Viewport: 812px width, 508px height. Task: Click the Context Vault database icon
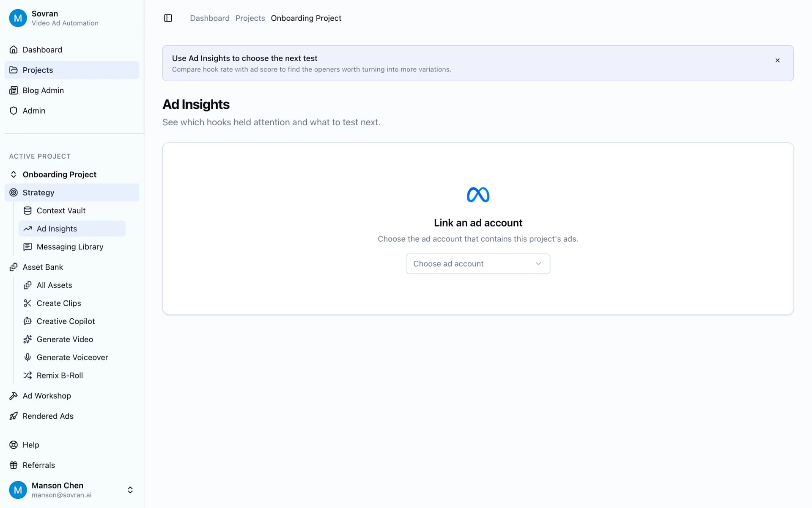pos(27,210)
